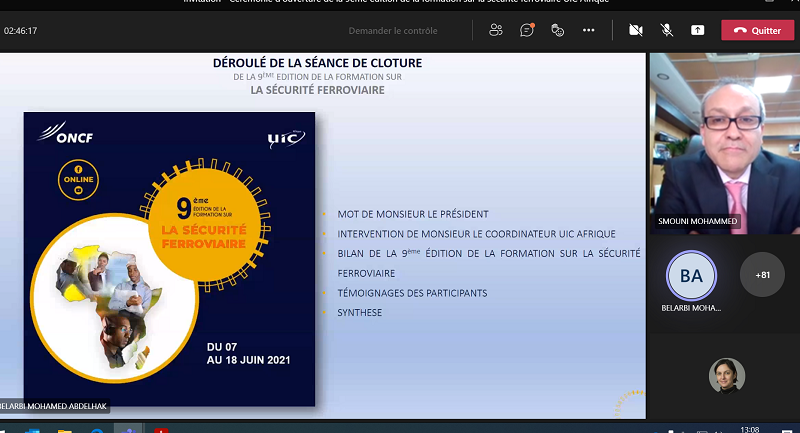Turn on the camera
This screenshot has height=433, width=800.
point(636,31)
